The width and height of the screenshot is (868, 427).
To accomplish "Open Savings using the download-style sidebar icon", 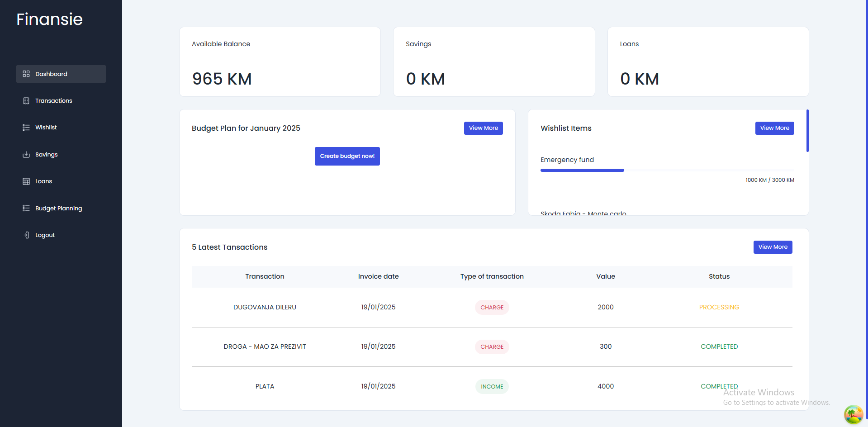I will pyautogui.click(x=26, y=154).
